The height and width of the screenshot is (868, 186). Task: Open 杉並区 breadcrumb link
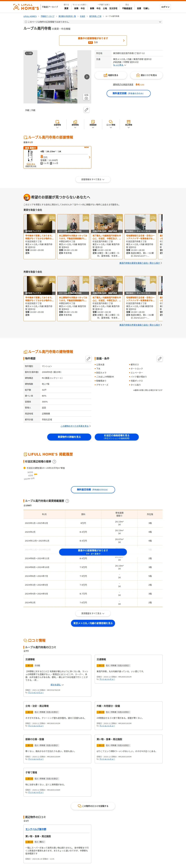pyautogui.click(x=82, y=16)
